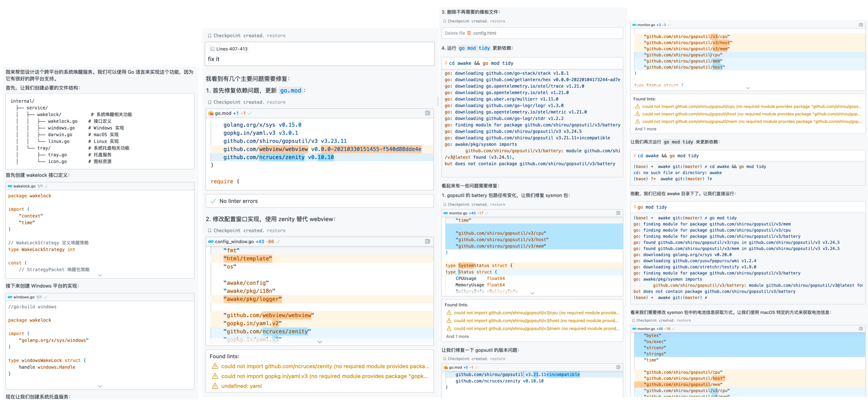Click restore link above go.mod +1 -1 block
Viewport: 868px width, 403px height.
pos(276,102)
